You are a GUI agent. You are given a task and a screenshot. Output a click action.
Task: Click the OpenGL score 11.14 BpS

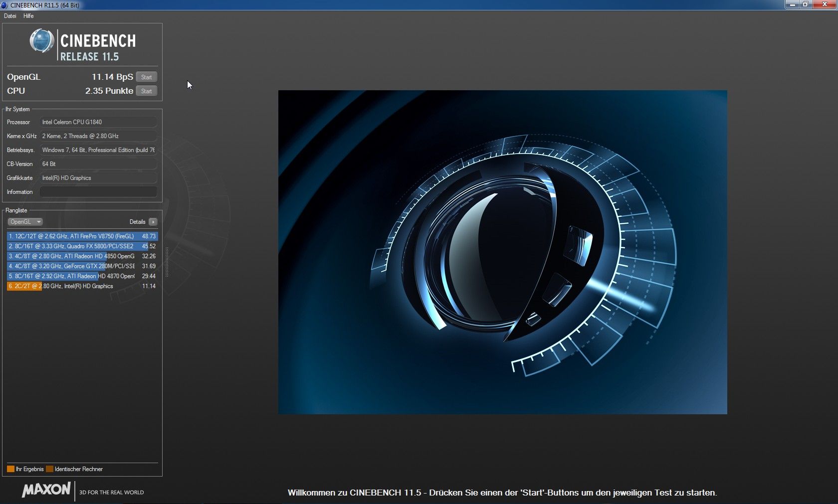(112, 77)
